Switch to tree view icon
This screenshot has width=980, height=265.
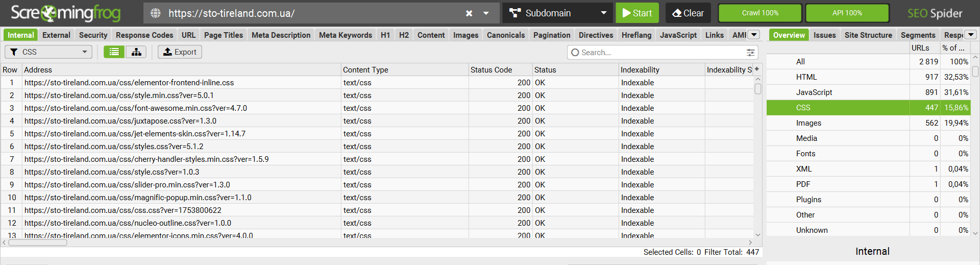(136, 52)
